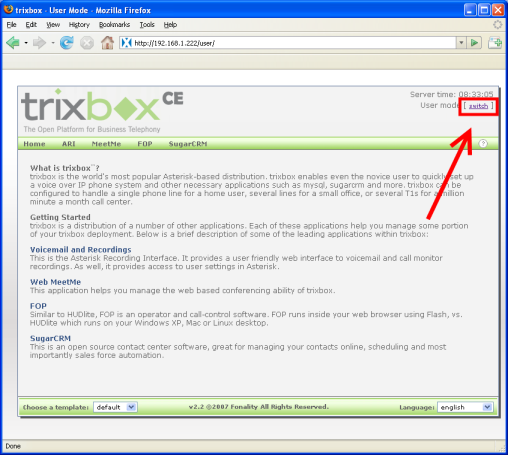508x455 pixels.
Task: Select the MeetMe tab
Action: (106, 144)
